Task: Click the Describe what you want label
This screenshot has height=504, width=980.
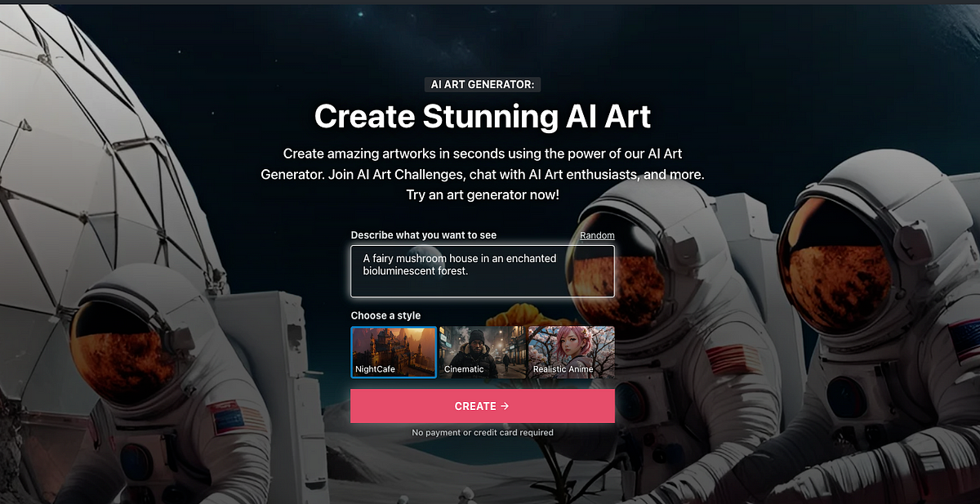Action: (x=424, y=235)
